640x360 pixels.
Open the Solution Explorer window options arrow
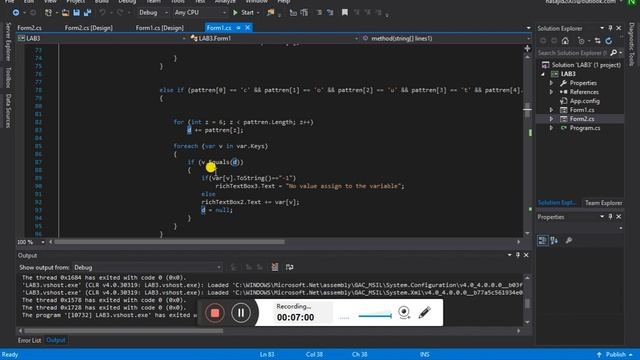click(602, 28)
